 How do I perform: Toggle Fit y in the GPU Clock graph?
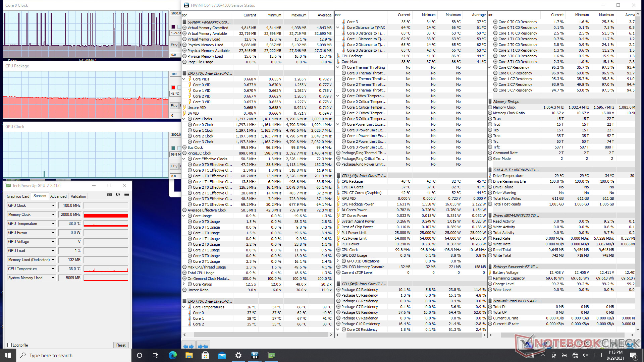(174, 166)
